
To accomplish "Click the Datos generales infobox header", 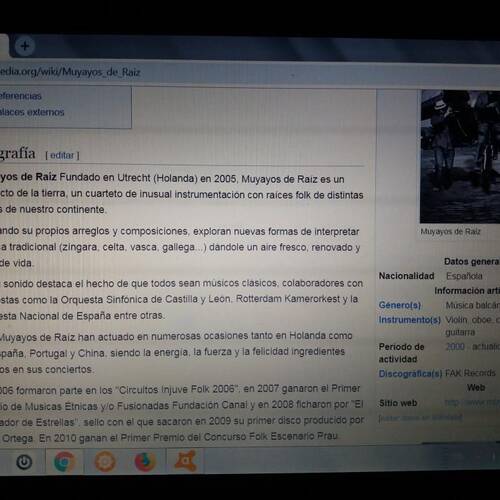I will (472, 262).
